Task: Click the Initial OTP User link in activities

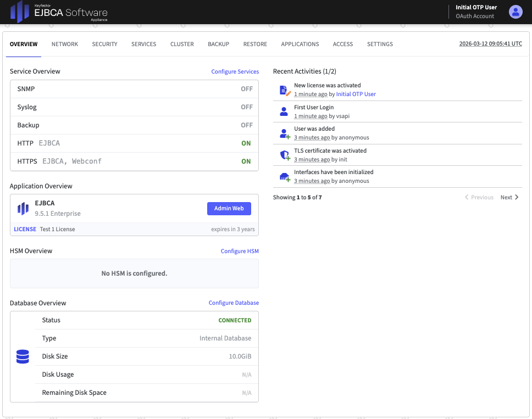Action: [x=356, y=94]
